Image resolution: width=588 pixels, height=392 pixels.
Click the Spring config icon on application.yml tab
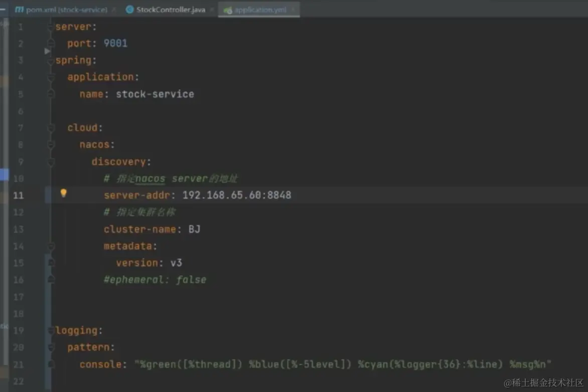[228, 10]
